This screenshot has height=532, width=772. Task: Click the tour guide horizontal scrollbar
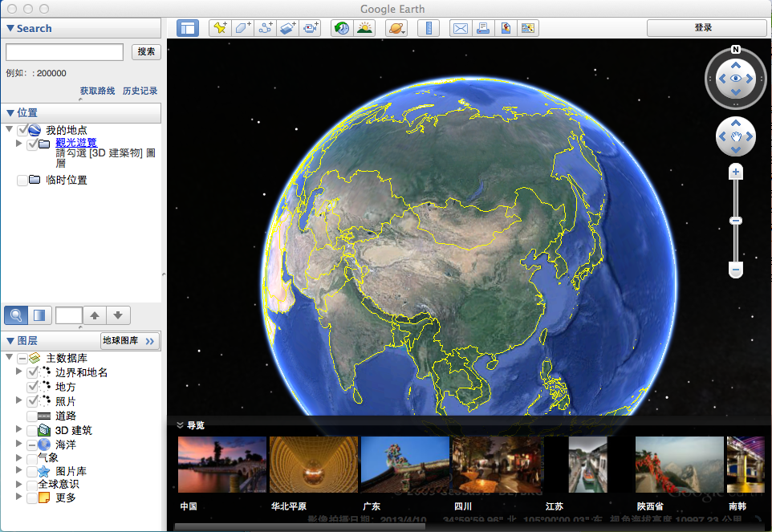(x=300, y=526)
